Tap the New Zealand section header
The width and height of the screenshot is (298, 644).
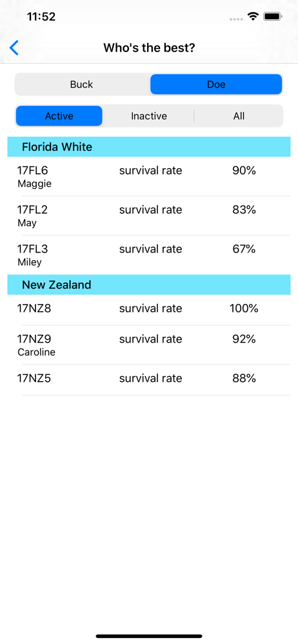pos(149,285)
